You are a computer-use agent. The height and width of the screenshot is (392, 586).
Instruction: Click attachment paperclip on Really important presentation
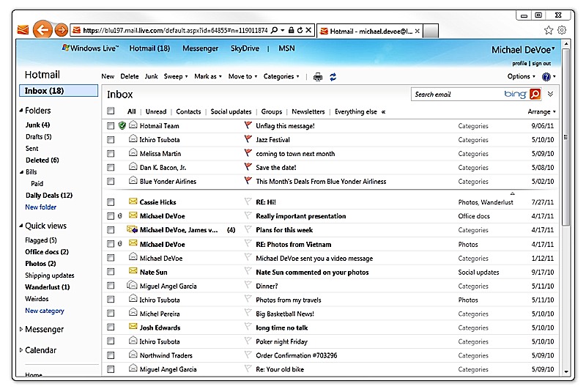120,216
